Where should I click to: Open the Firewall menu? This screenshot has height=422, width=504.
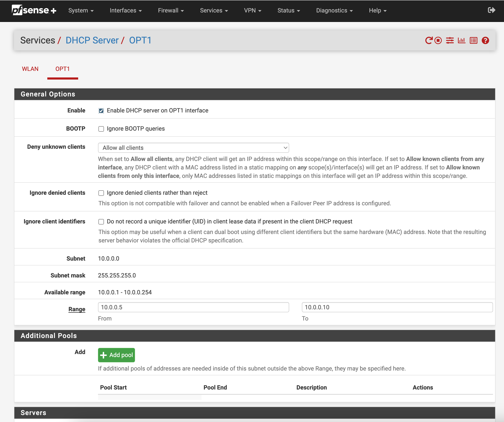point(171,10)
